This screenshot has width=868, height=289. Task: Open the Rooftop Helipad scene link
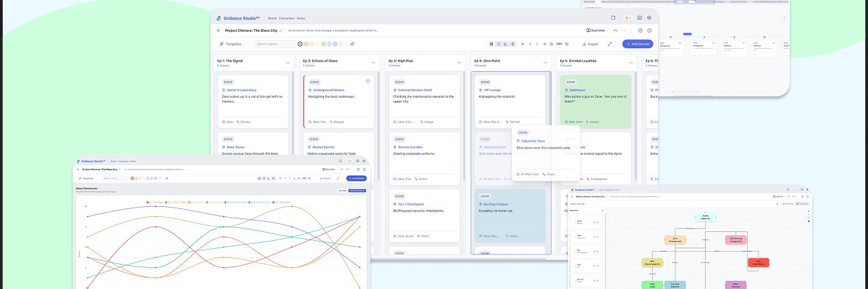tap(496, 204)
